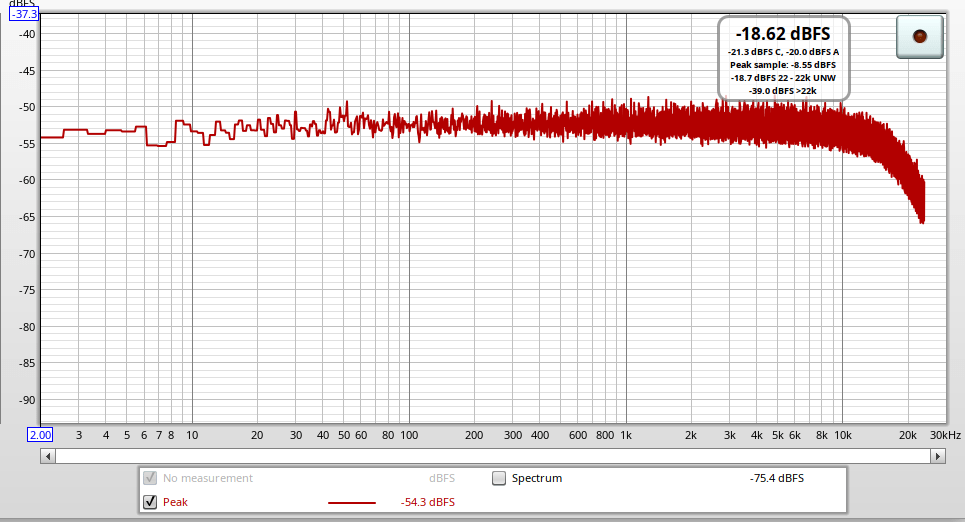Click the 30kHz frequency axis label
Image resolution: width=965 pixels, height=522 pixels.
pos(945,435)
